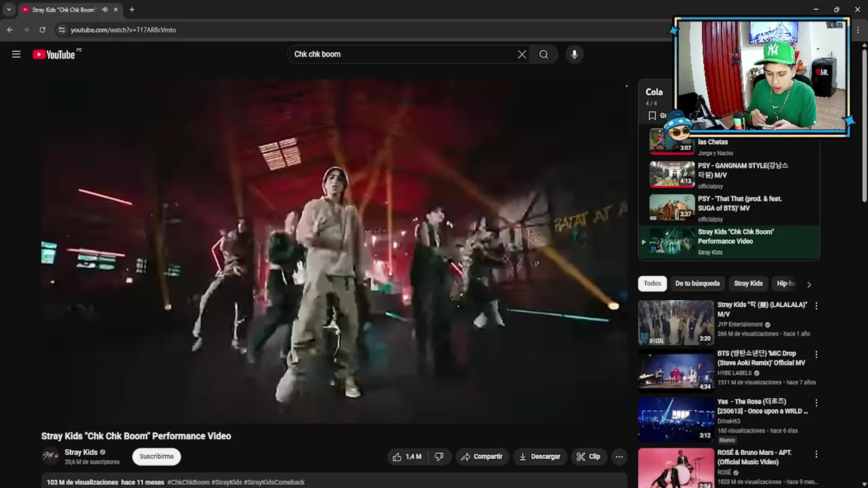Reload the page
The height and width of the screenshot is (488, 868).
(42, 30)
